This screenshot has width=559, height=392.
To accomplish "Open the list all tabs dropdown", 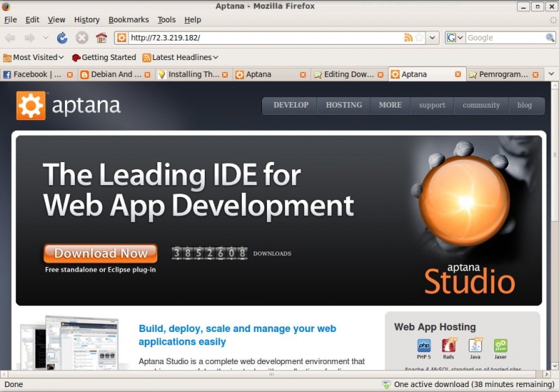I will [551, 74].
